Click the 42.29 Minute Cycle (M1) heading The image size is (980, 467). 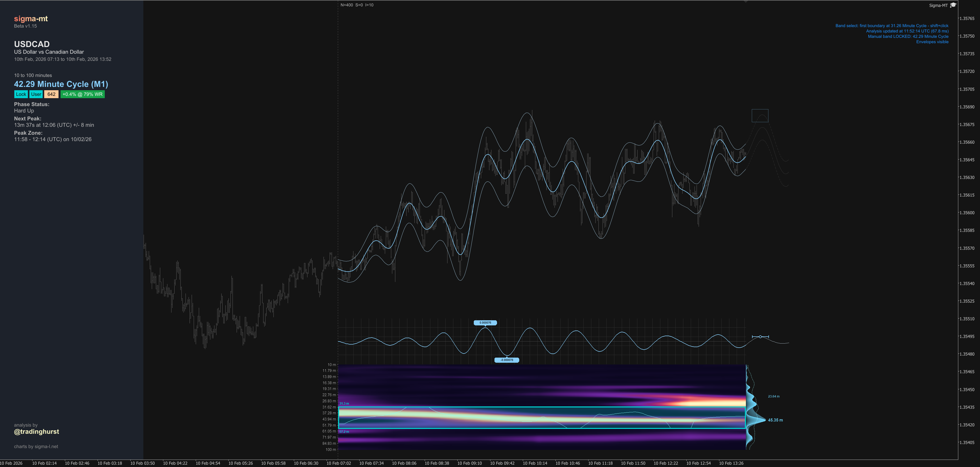pyautogui.click(x=61, y=84)
